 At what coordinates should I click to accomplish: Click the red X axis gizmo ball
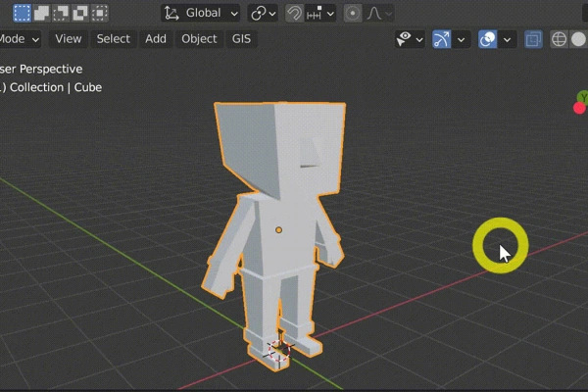click(x=579, y=109)
